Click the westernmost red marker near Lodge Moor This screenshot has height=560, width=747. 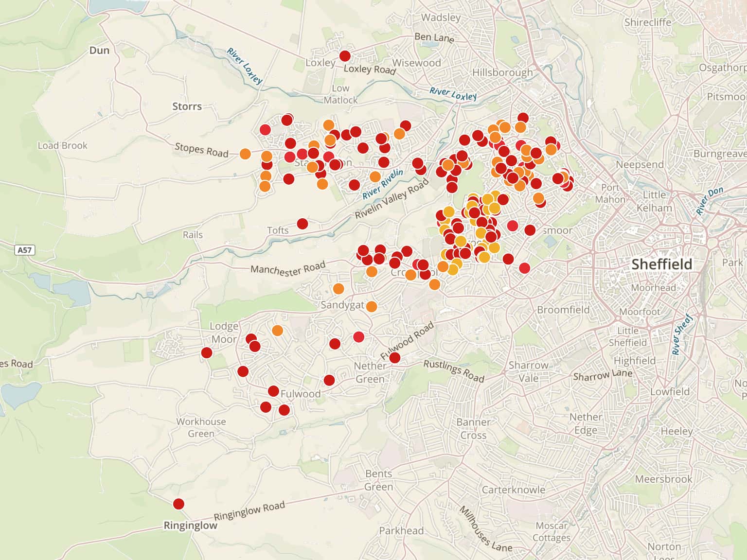tap(207, 352)
